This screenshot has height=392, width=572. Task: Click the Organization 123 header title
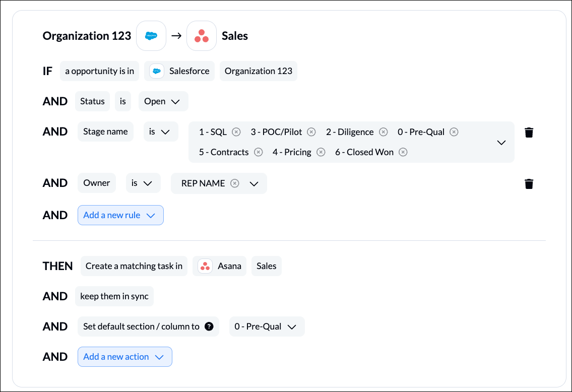pyautogui.click(x=87, y=36)
